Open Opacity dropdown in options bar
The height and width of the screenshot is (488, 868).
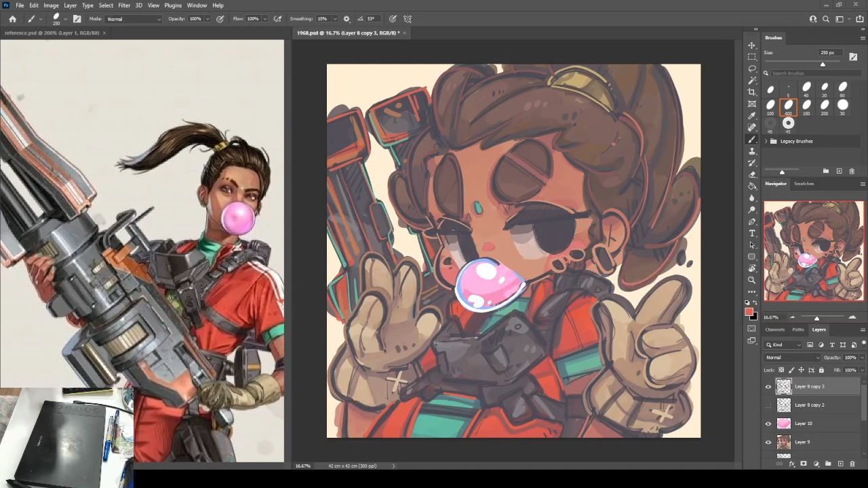[x=208, y=19]
